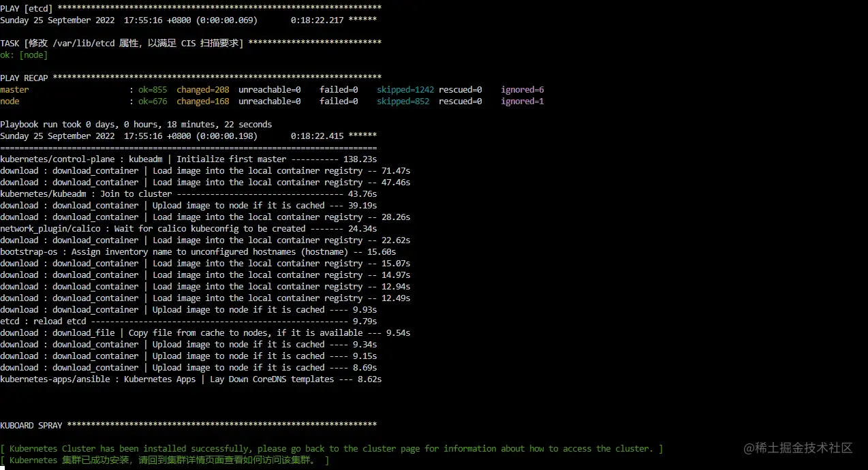Click the 'bootstrap-os : Assign inventory name' line
Image resolution: width=868 pixels, height=470 pixels.
(x=198, y=251)
